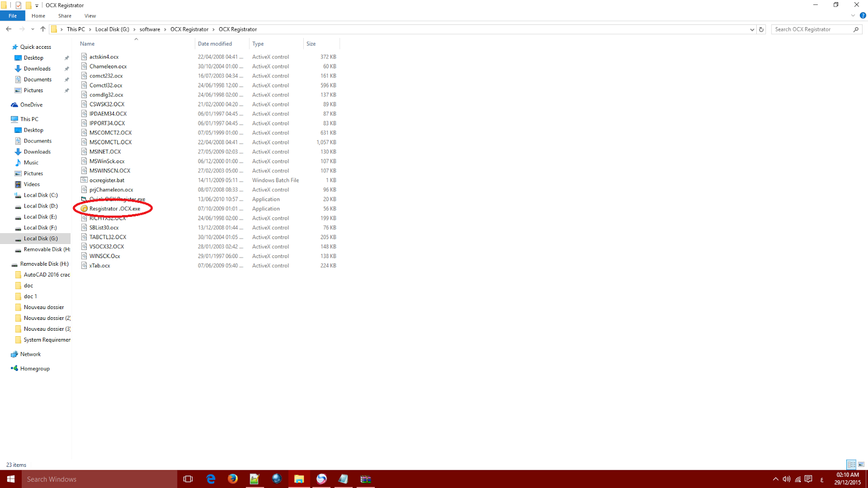
Task: Launch Microsoft Edge from taskbar
Action: [211, 479]
